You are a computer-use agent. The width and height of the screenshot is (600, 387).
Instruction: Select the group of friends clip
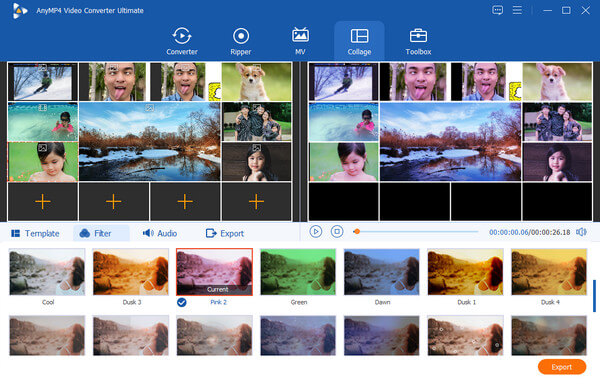[x=256, y=122]
